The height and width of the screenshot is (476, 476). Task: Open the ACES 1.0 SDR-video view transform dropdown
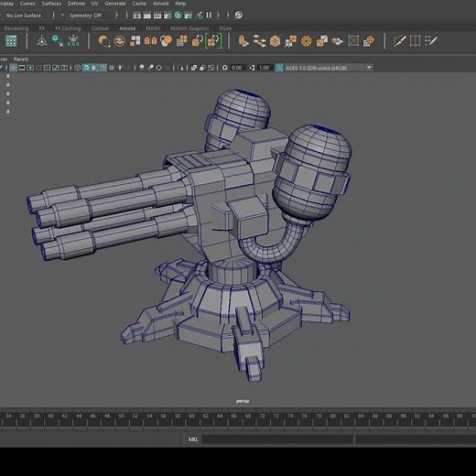(x=324, y=68)
